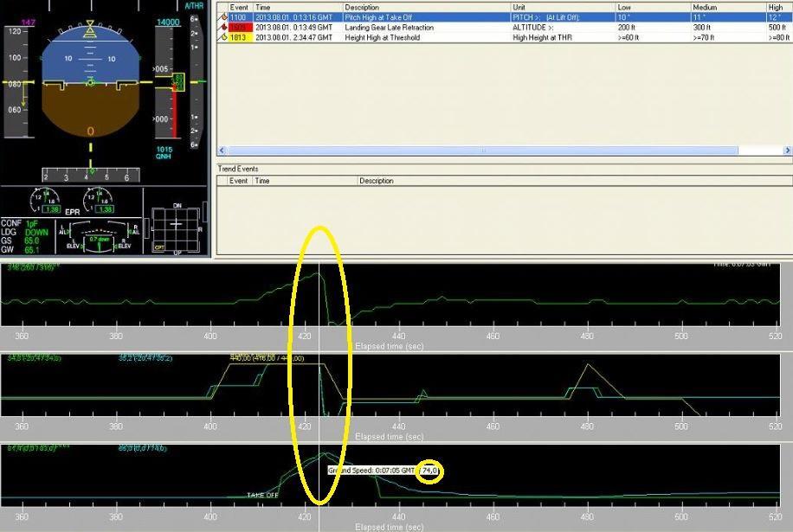Click the EPR label between gauges
Viewport: 793px width, 532px height.
pos(73,212)
